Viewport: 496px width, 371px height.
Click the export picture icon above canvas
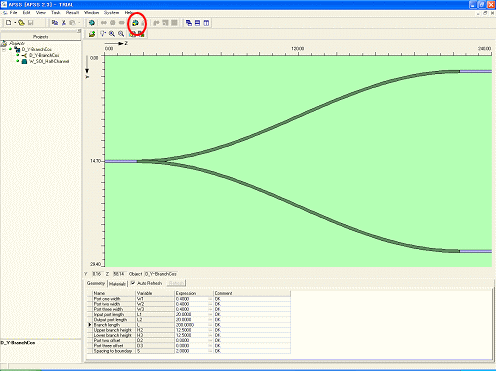(92, 34)
